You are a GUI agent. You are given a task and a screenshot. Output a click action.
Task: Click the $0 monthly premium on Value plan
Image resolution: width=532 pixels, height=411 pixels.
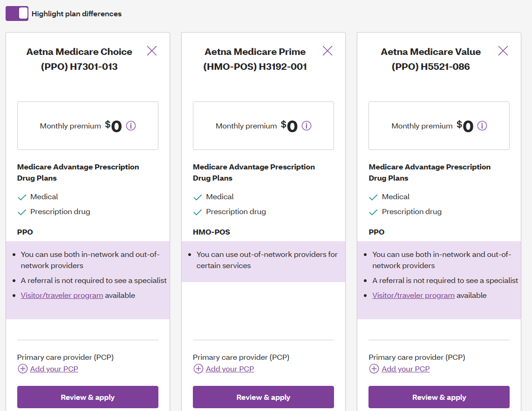click(465, 126)
